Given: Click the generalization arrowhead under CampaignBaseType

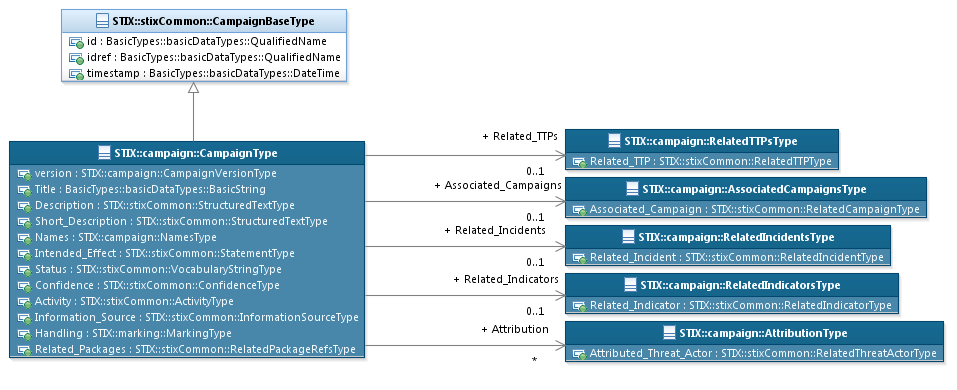Looking at the screenshot, I should coord(193,88).
